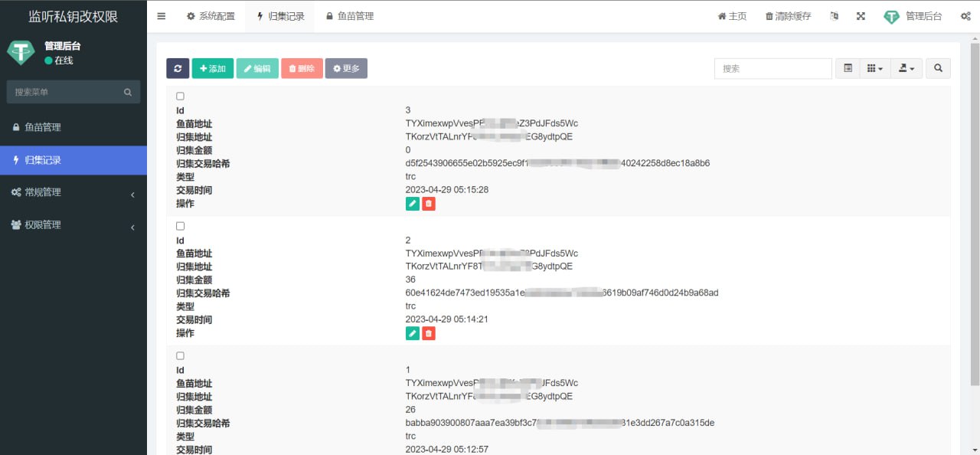Open the settings cogs icon at top right
The width and height of the screenshot is (980, 455).
point(965,16)
